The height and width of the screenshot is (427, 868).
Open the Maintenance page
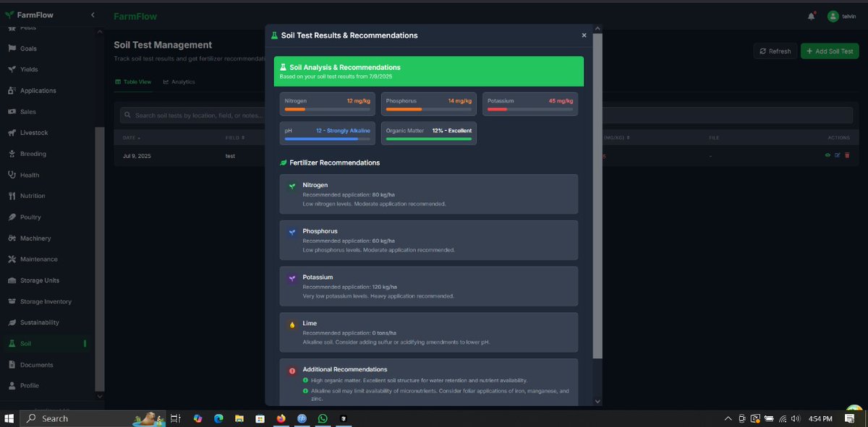point(38,259)
